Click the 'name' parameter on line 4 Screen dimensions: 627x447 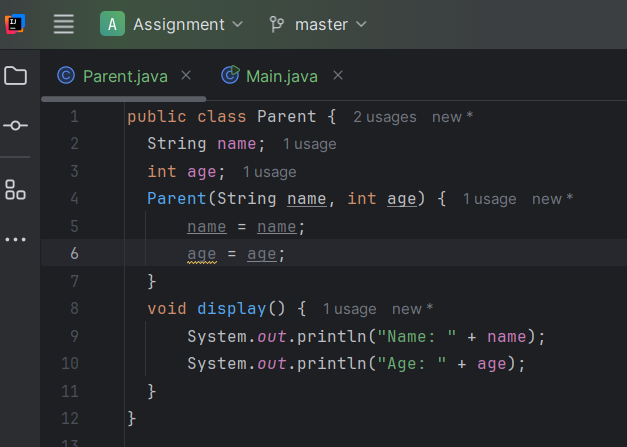[x=306, y=199]
